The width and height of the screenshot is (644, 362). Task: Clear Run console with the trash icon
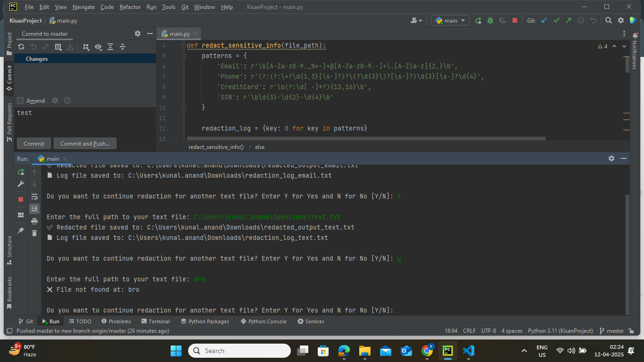[34, 233]
